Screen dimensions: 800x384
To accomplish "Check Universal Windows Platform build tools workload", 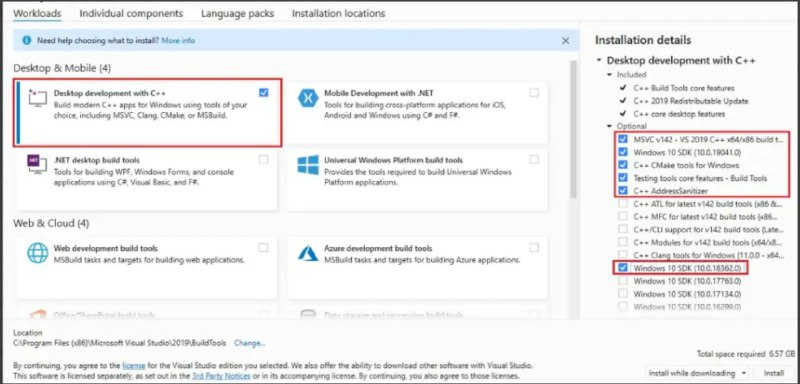I will (534, 160).
